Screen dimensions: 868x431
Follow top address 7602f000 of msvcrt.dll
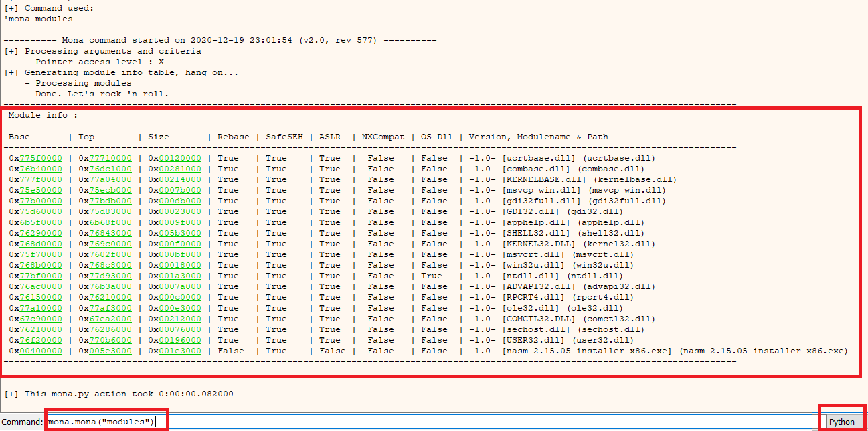(110, 254)
